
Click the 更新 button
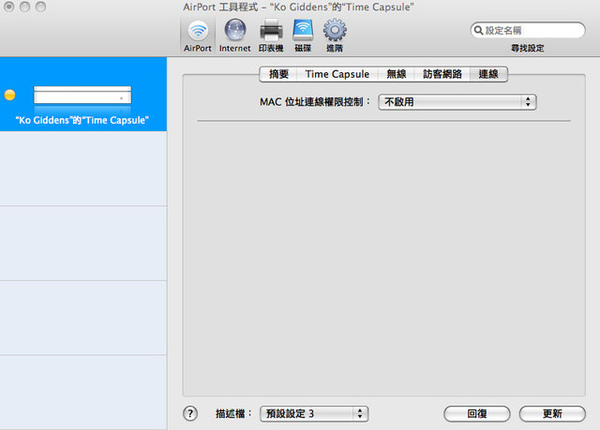pyautogui.click(x=552, y=414)
